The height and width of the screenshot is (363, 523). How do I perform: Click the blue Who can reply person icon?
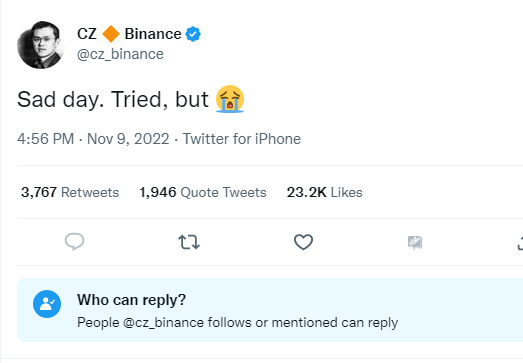tap(47, 304)
